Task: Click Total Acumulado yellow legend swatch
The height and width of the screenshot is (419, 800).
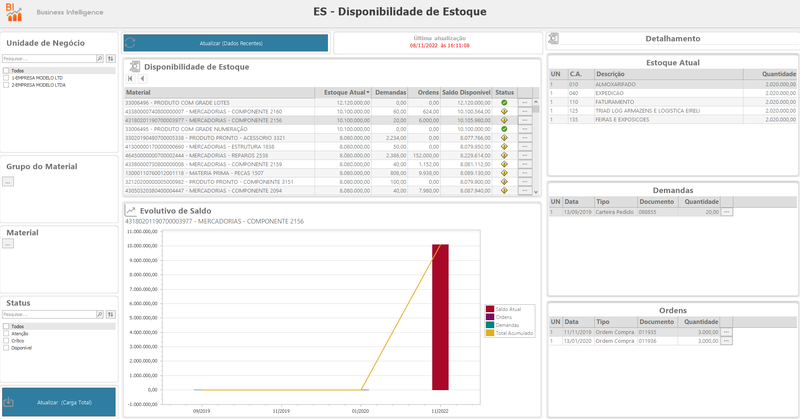Action: click(490, 333)
